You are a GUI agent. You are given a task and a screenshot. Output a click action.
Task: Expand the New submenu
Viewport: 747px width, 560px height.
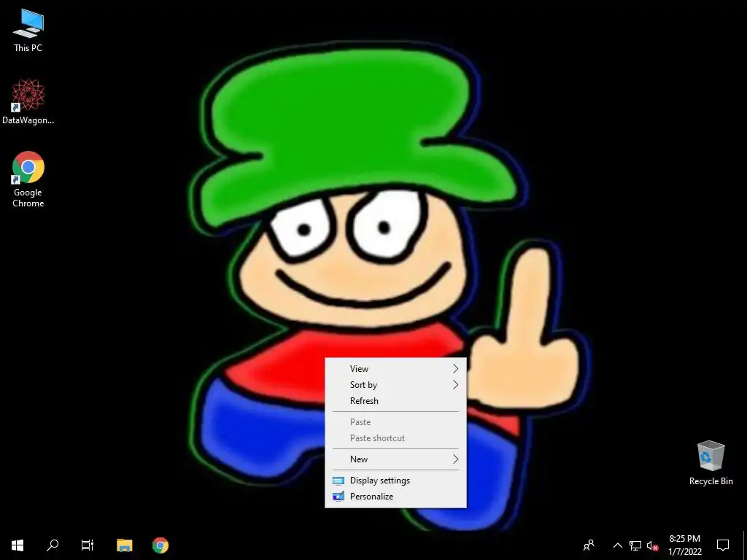pos(395,459)
